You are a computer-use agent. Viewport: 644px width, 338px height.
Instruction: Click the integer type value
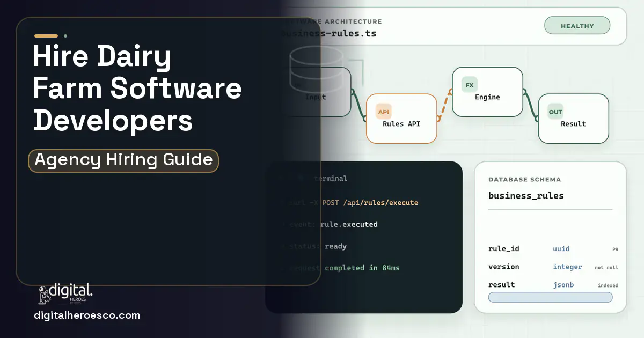(x=568, y=267)
